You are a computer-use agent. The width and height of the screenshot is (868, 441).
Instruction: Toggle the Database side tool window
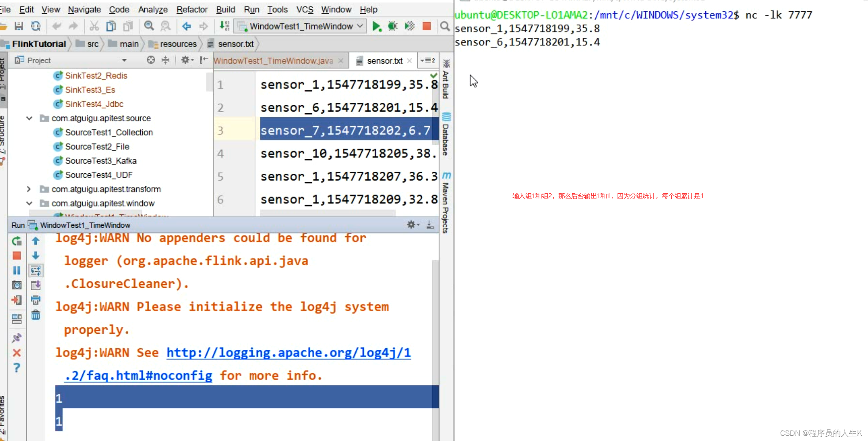[x=446, y=134]
